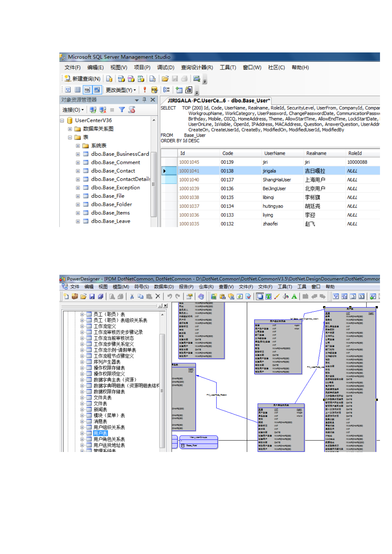Click PowerDesigner browser tree vertical scrollbar
The width and height of the screenshot is (392, 554).
pos(162,390)
